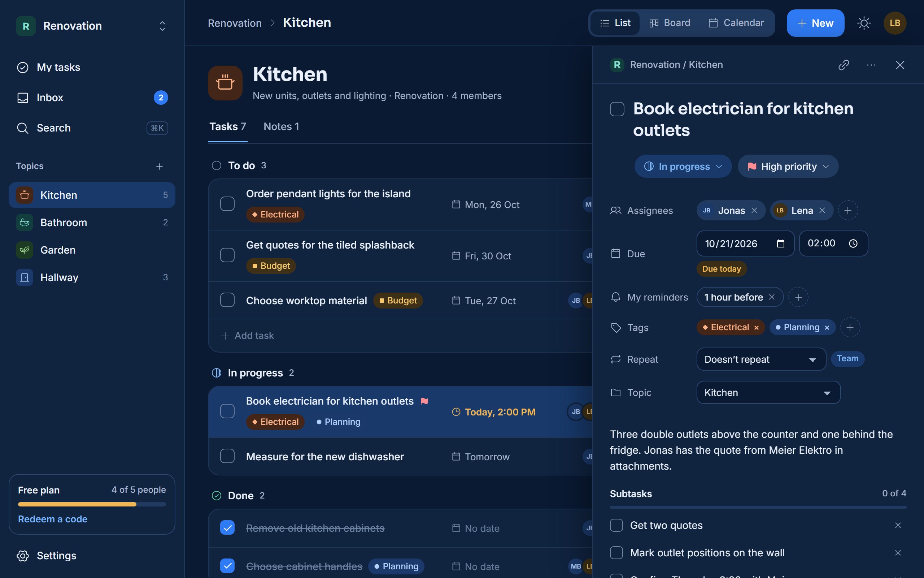This screenshot has height=578, width=924.
Task: Check off Measure for the new dishwasher
Action: tap(227, 456)
